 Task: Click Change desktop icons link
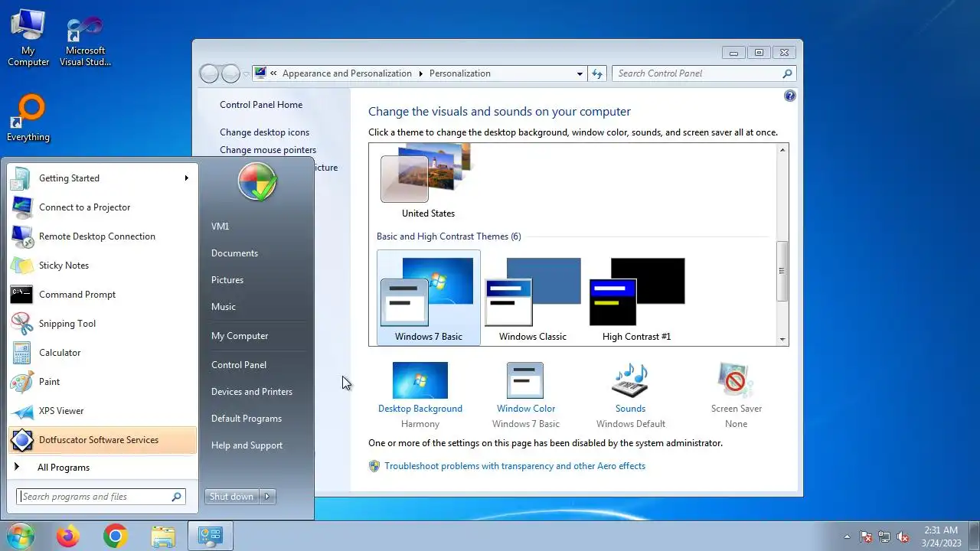point(265,132)
